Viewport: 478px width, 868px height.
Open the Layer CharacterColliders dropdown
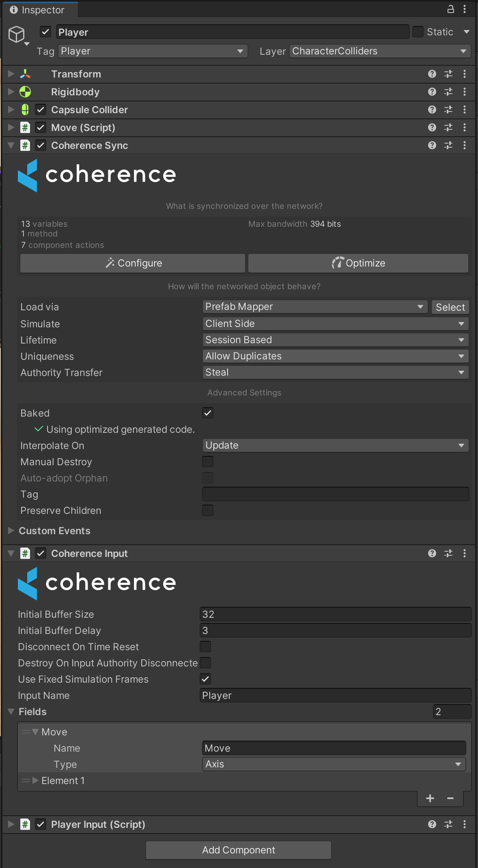coord(379,51)
